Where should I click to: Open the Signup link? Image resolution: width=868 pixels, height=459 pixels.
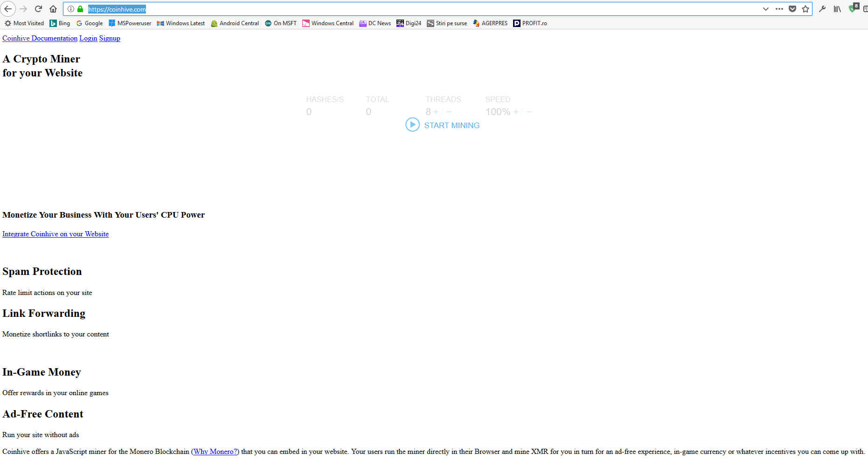click(x=110, y=38)
